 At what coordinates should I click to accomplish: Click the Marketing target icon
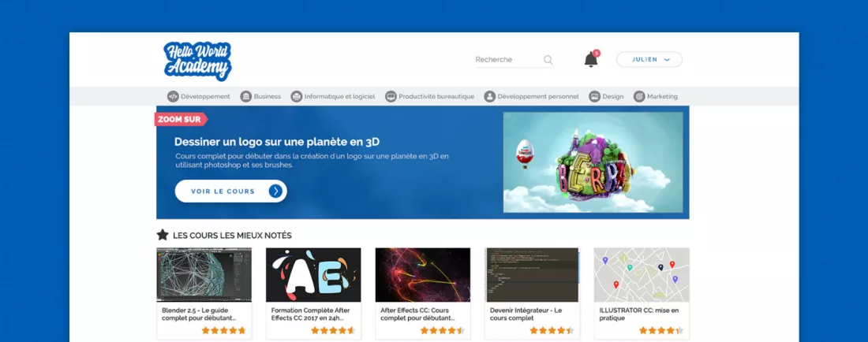click(639, 96)
